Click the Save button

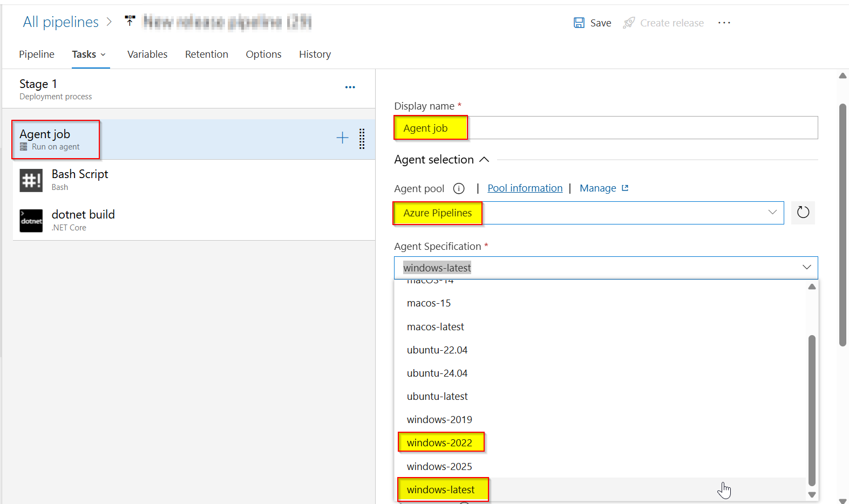pyautogui.click(x=592, y=23)
